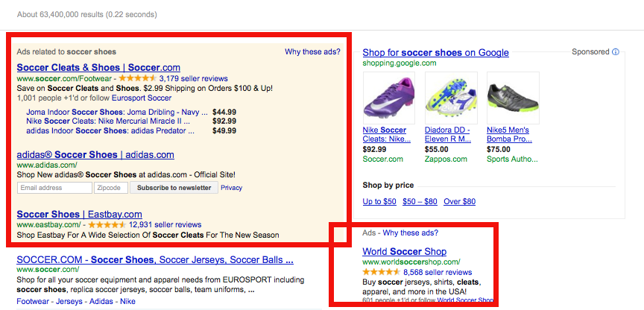Select the Up to $50 price filter
The image size is (644, 310).
[379, 202]
